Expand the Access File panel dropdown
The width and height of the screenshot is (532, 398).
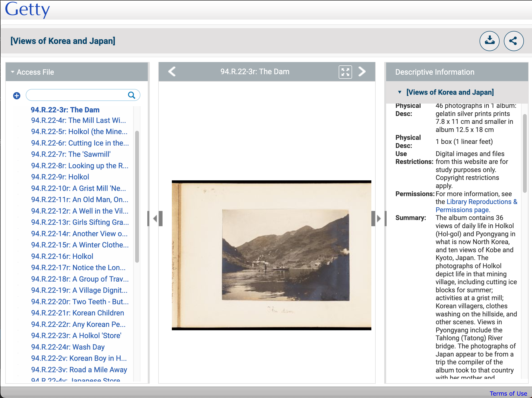tap(12, 72)
